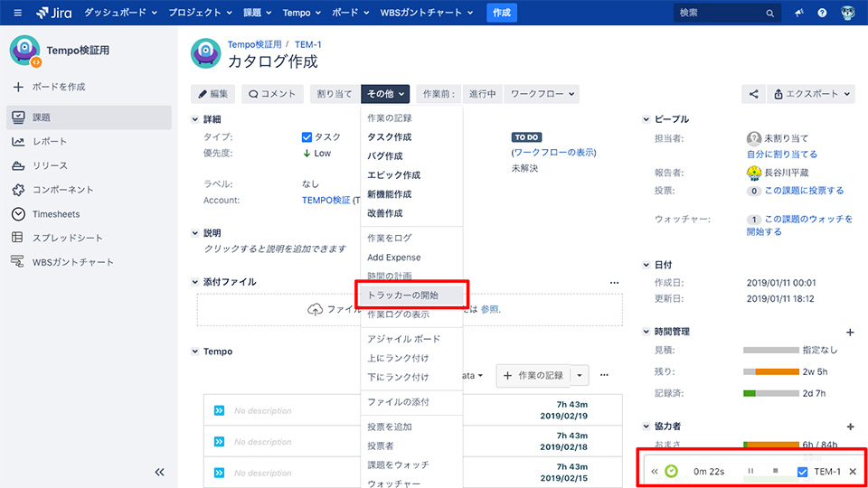Open the 添付ファイル ellipsis menu
The width and height of the screenshot is (868, 488).
[615, 282]
